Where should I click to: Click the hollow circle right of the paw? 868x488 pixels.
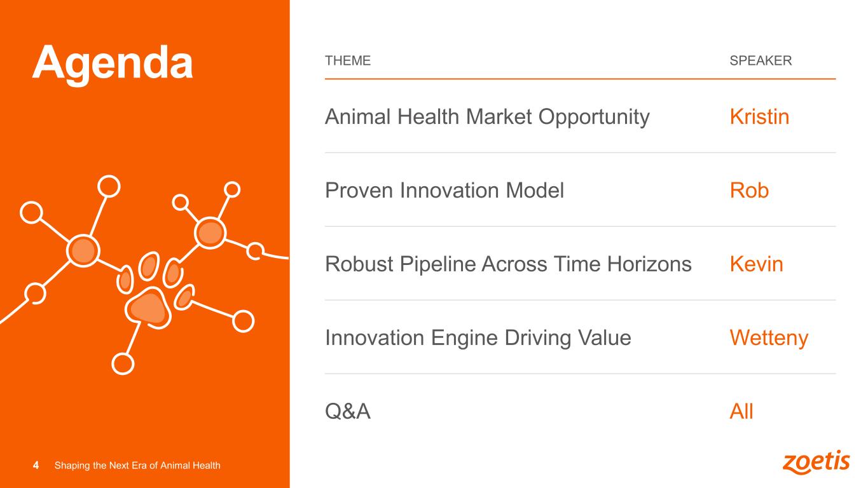click(243, 321)
